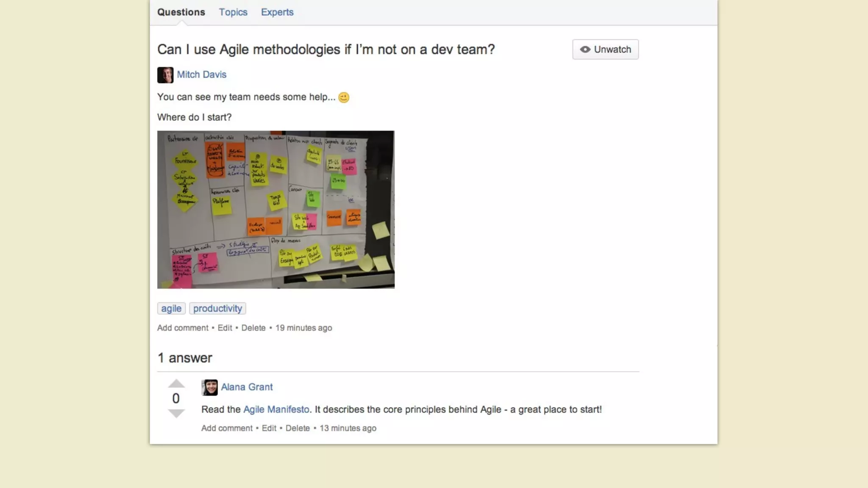Switch to the Experts tab
868x488 pixels.
tap(277, 12)
